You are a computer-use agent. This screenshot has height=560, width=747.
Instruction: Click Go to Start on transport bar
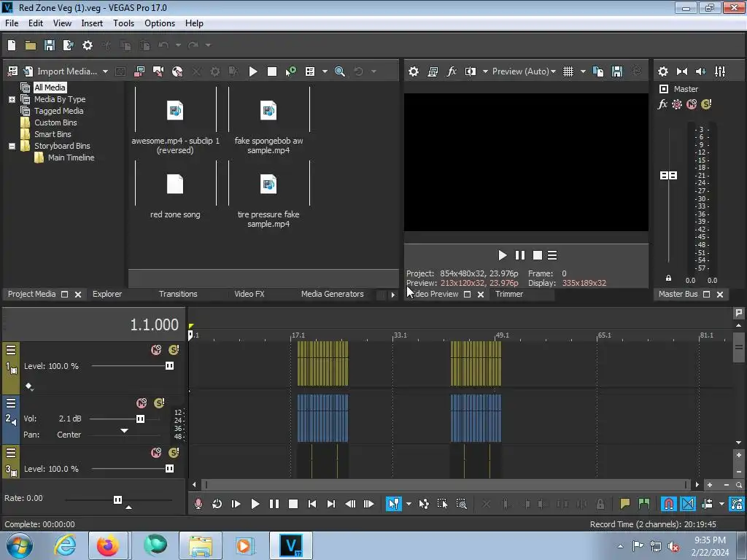tap(312, 504)
